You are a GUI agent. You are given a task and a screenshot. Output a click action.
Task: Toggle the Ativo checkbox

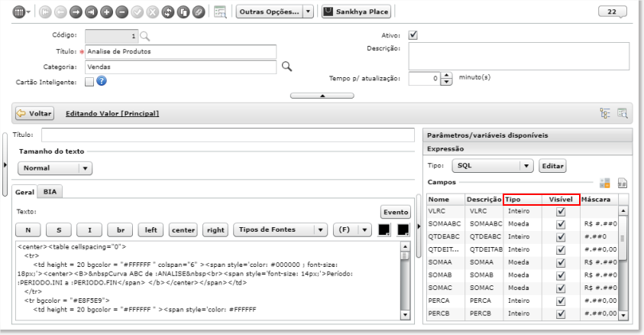pos(413,35)
